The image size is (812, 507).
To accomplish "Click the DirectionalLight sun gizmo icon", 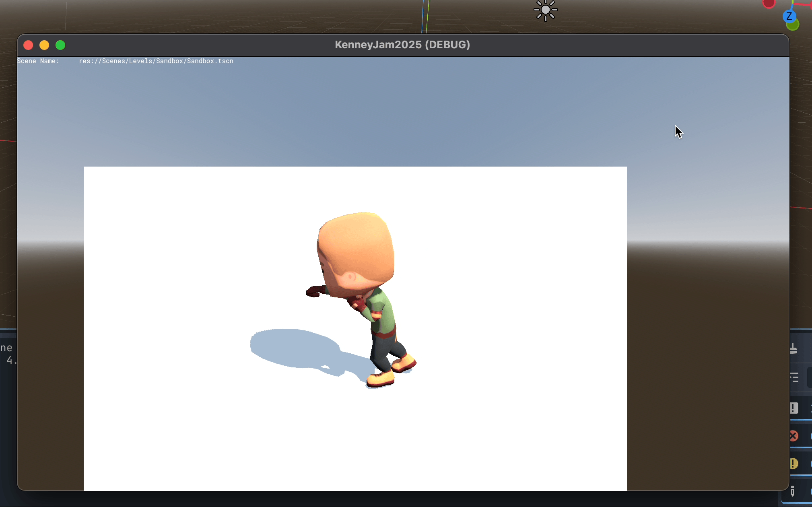I will point(545,10).
